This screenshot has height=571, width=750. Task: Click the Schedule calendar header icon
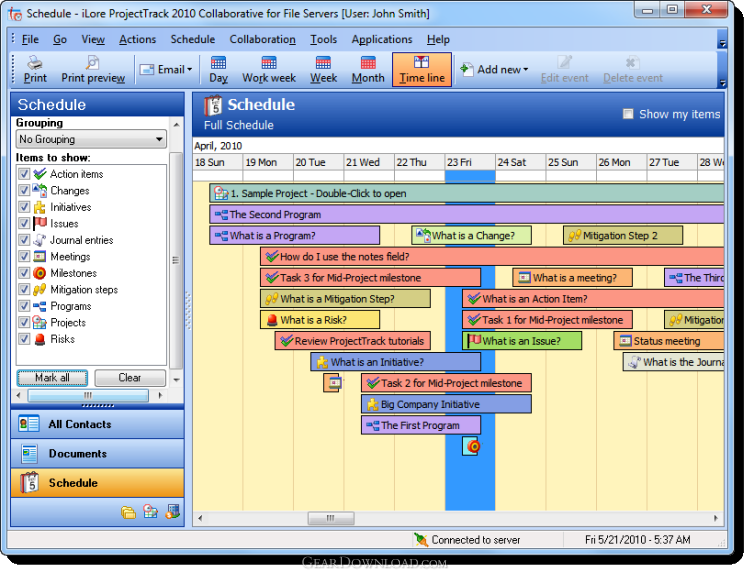(213, 106)
